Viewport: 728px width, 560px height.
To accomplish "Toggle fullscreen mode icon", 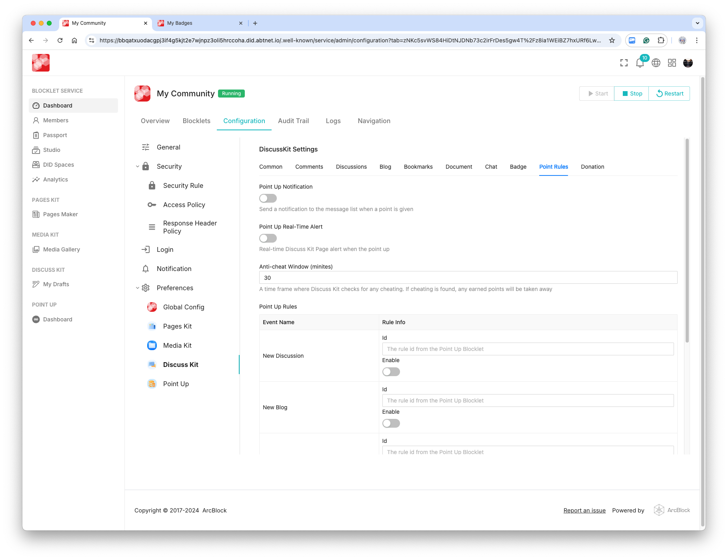I will tap(624, 63).
